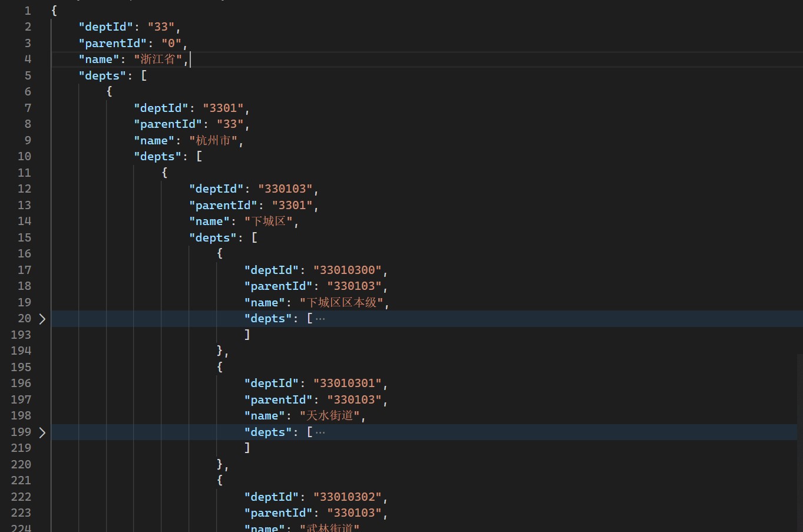Click the closing brace on line 220

point(220,464)
